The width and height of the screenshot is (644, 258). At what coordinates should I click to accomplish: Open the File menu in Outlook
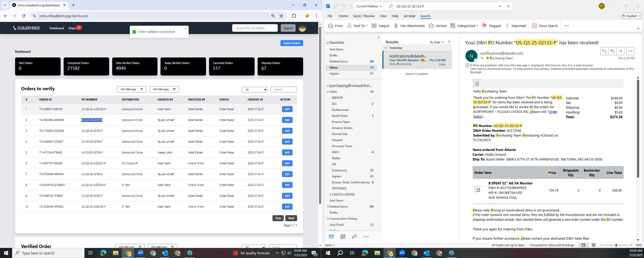[330, 16]
